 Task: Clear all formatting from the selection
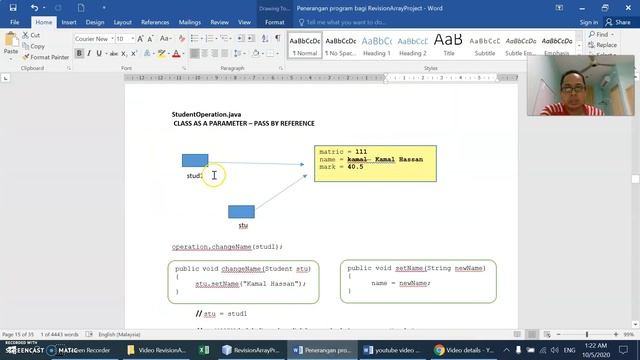(182, 39)
